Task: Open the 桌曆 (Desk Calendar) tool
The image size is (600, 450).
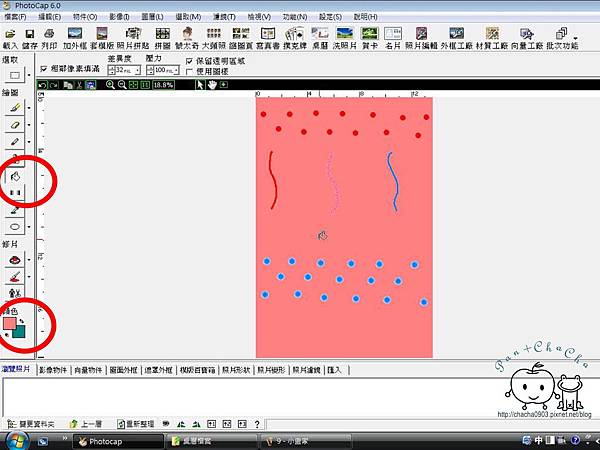Action: (320, 39)
